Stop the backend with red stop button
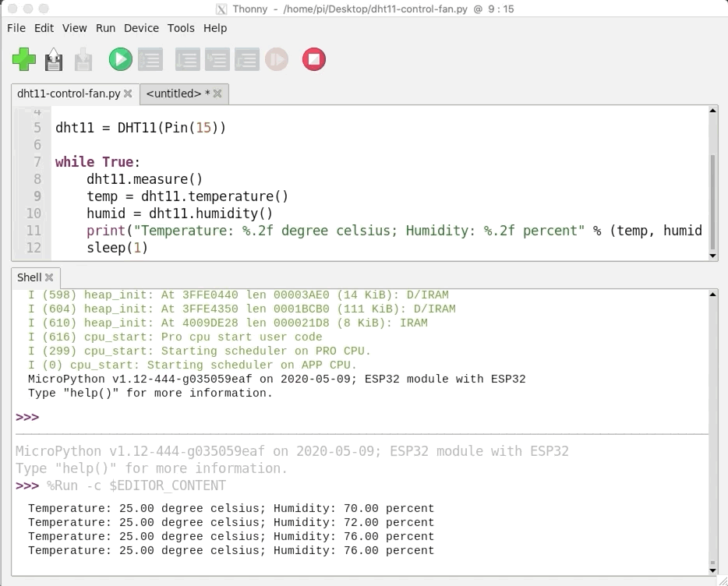Screen dimensions: 728x586 [x=314, y=59]
